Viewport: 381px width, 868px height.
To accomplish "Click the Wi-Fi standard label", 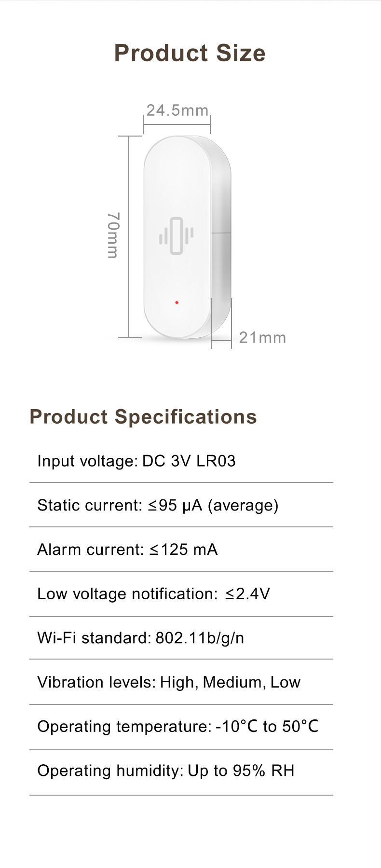I will [x=94, y=638].
